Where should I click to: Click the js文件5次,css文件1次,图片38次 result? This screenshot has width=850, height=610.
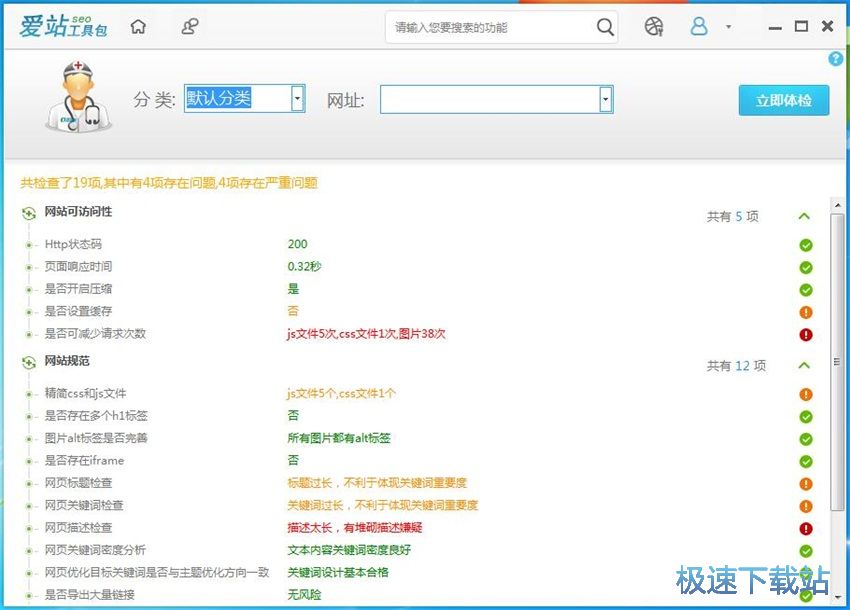pos(366,334)
